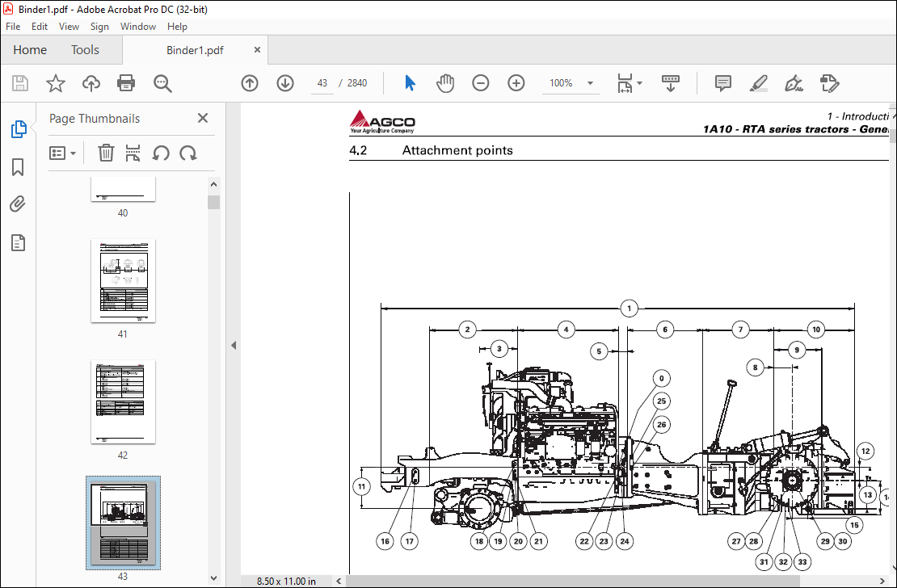Activate the Hand pan tool
Image resolution: width=897 pixels, height=588 pixels.
[445, 83]
